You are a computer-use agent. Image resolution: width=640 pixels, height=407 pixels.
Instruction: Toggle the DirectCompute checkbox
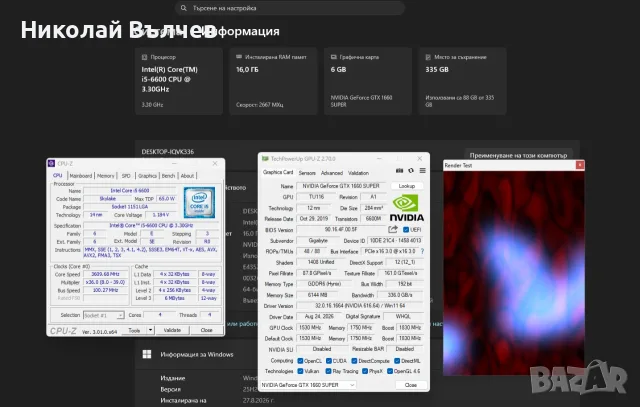tap(354, 361)
